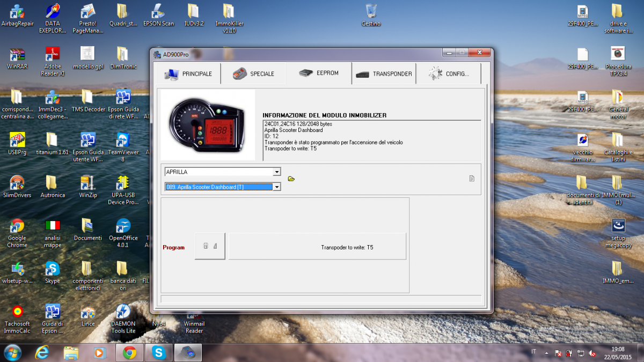Image resolution: width=644 pixels, height=362 pixels.
Task: Open DAEMON Tools Lite shortcut
Action: (x=123, y=319)
